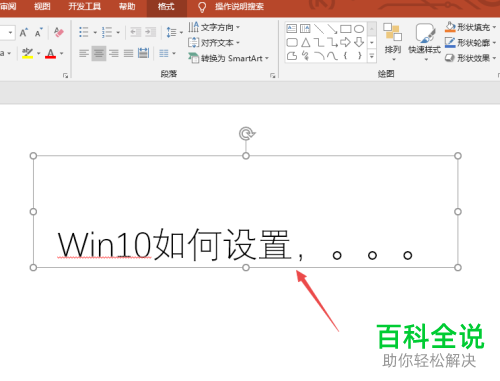Choose the rectangle shape in the gallery
This screenshot has width=500, height=381.
pos(345,29)
